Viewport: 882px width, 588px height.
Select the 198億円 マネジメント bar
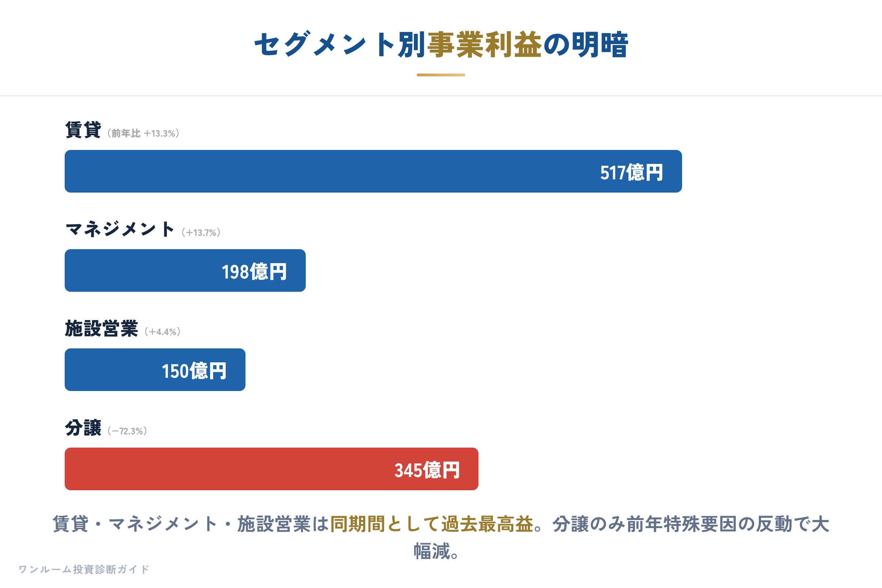(185, 270)
